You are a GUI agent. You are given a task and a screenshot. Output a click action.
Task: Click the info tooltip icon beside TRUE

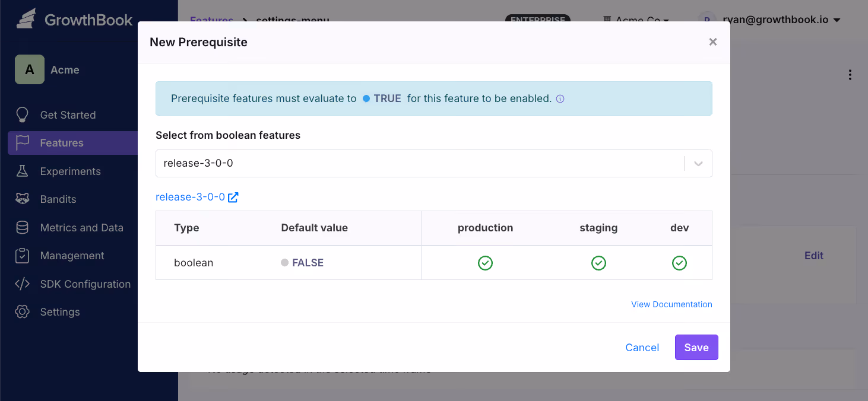560,98
